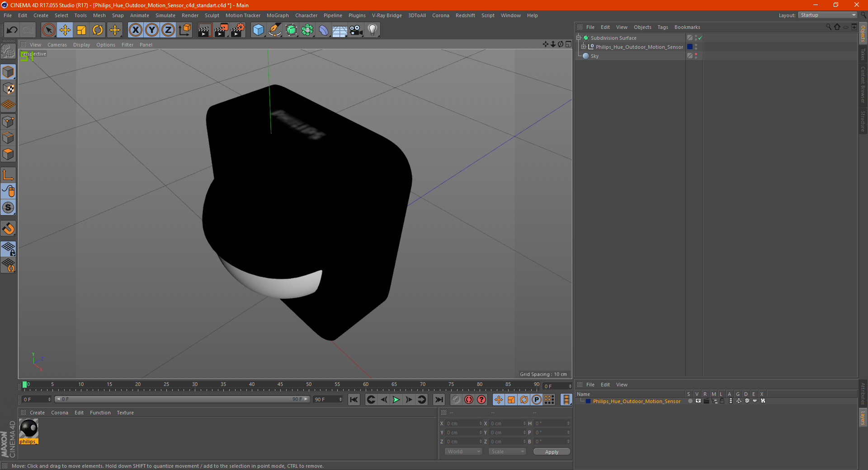Screen dimensions: 868x470
Task: Click the Undo arrow icon
Action: (x=12, y=30)
